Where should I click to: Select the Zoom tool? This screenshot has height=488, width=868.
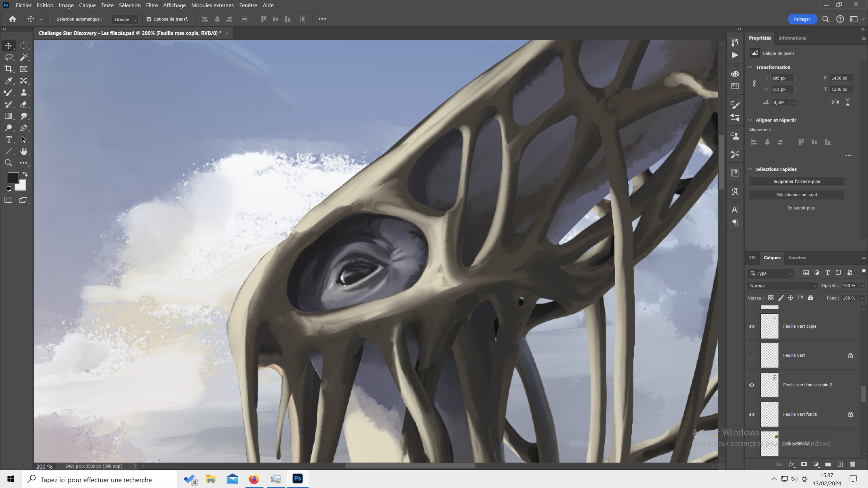click(x=9, y=163)
